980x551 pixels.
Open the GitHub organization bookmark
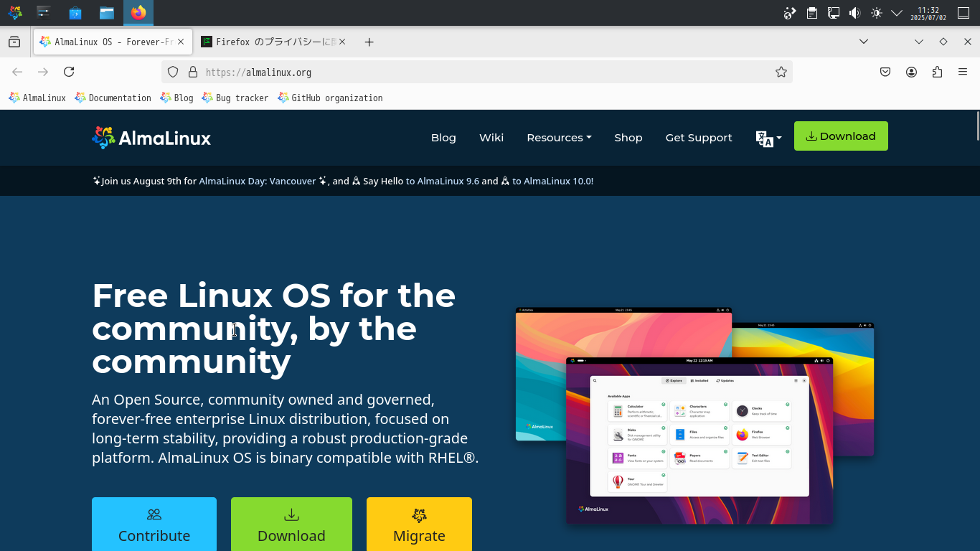pyautogui.click(x=330, y=98)
